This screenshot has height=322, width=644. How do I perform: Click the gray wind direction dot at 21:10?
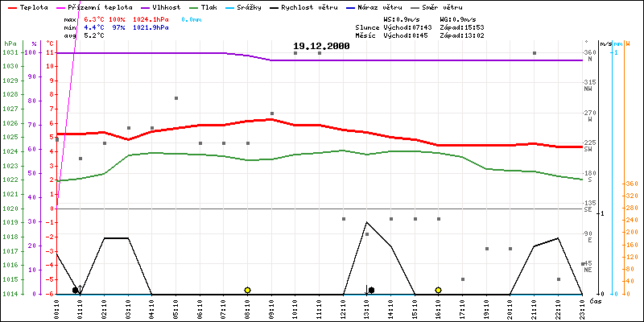click(535, 53)
